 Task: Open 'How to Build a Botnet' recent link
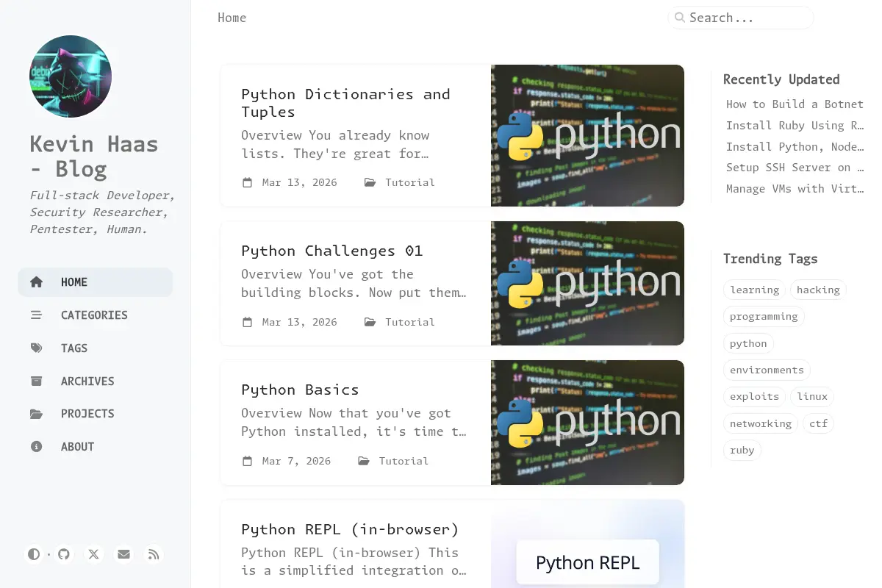click(795, 104)
